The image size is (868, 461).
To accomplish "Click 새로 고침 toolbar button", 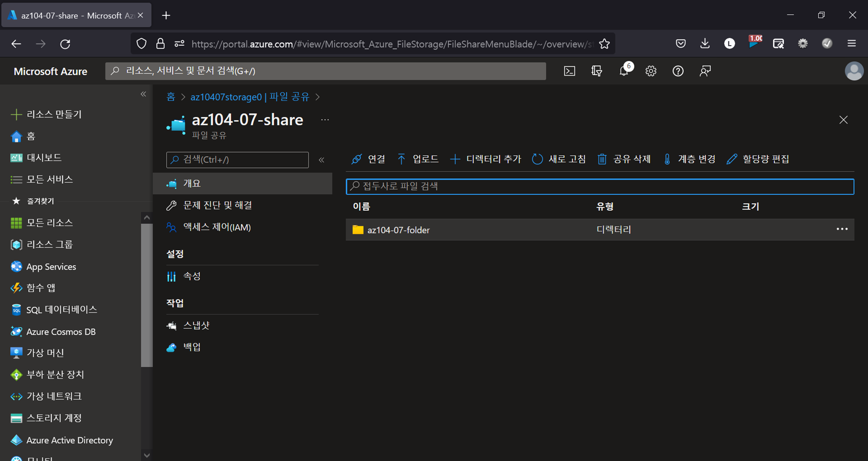I will point(559,159).
